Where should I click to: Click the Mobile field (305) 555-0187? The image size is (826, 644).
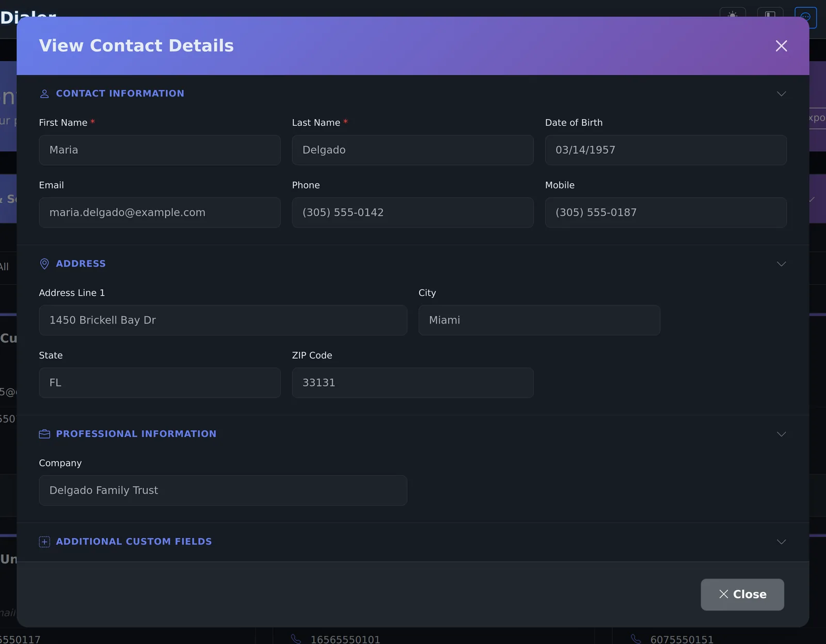coord(665,213)
